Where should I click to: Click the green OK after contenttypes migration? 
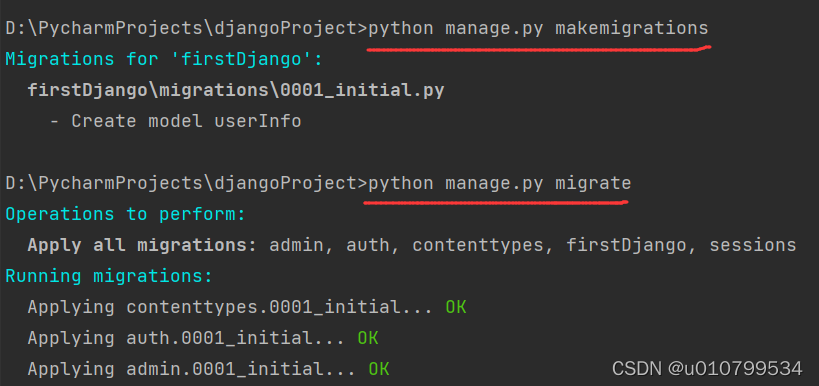click(x=456, y=307)
